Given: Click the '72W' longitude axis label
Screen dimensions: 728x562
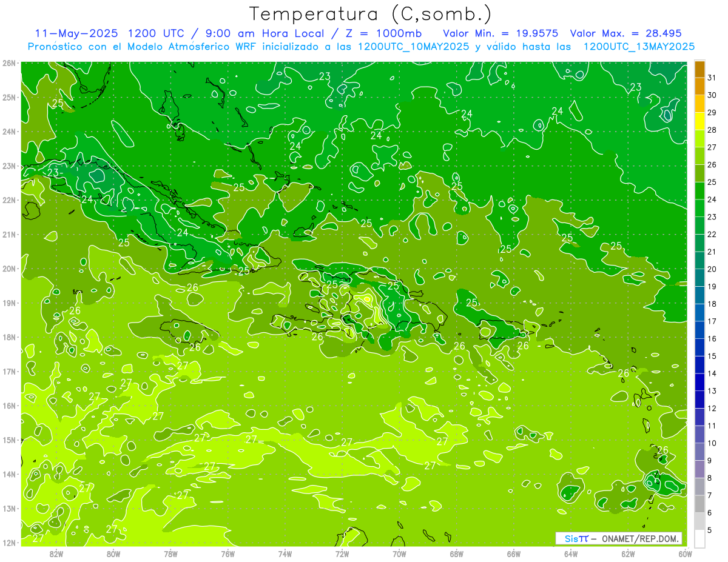Looking at the screenshot, I should (x=342, y=554).
